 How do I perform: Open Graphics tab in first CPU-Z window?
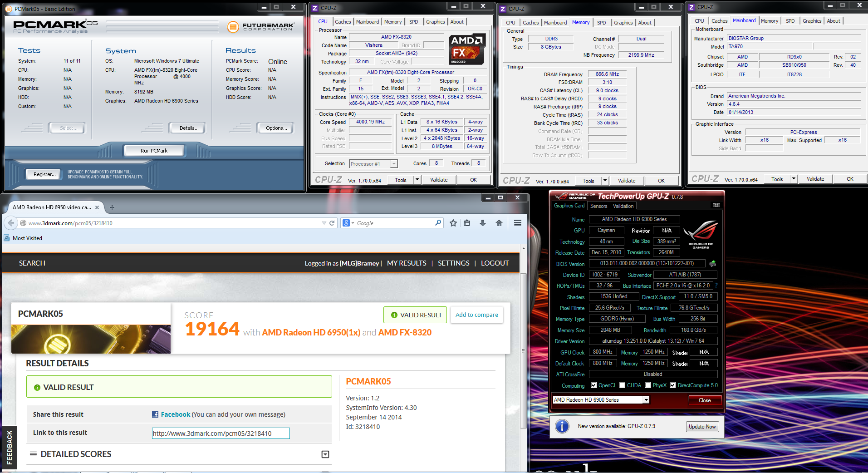coord(435,22)
